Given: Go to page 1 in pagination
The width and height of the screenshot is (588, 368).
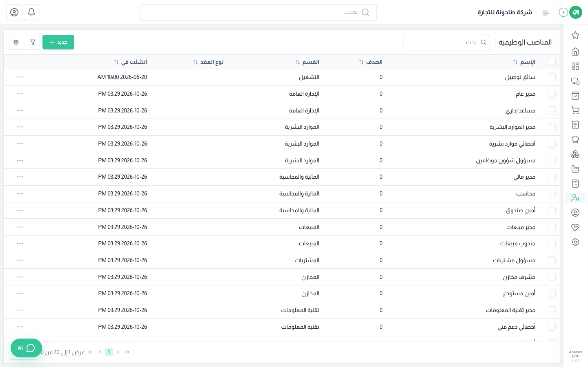Looking at the screenshot, I should (109, 352).
